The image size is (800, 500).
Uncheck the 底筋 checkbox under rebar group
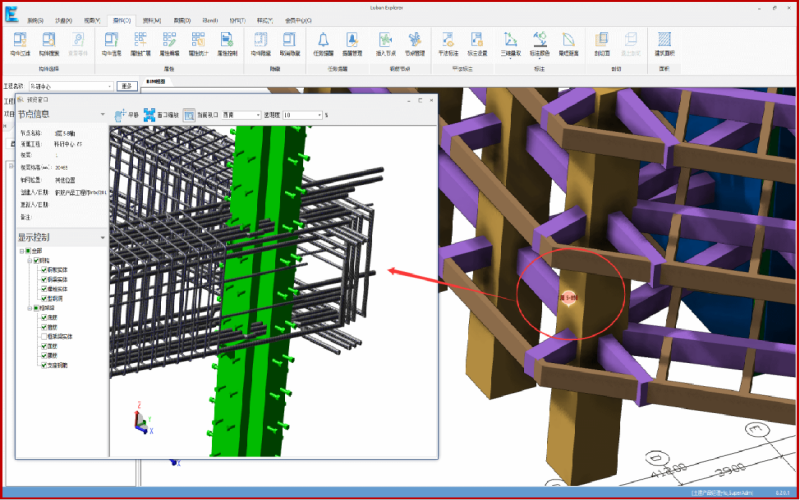coord(44,317)
